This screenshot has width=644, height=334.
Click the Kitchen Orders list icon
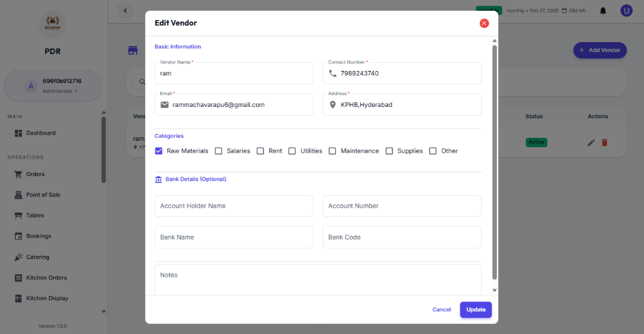[18, 278]
